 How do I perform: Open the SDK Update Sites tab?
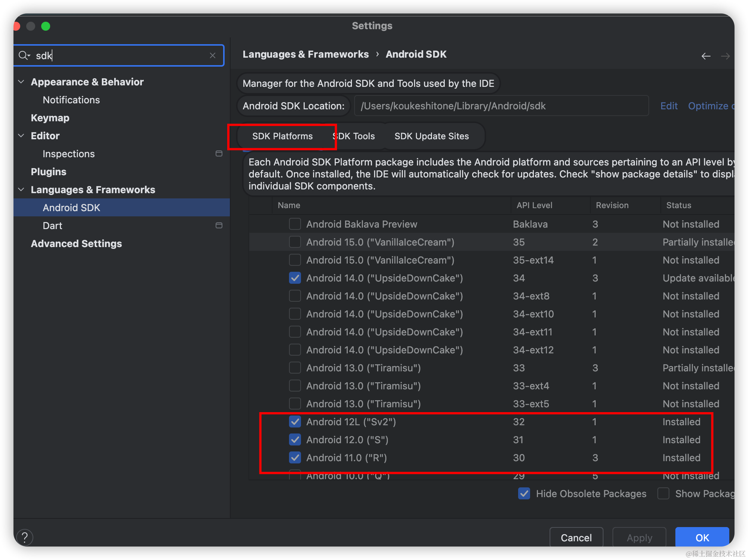tap(431, 136)
